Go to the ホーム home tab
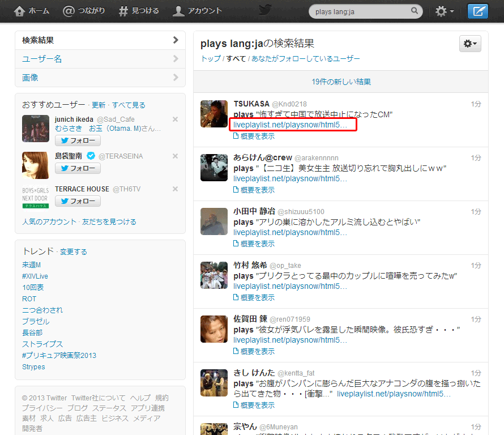Image resolution: width=504 pixels, height=435 pixels. point(32,11)
